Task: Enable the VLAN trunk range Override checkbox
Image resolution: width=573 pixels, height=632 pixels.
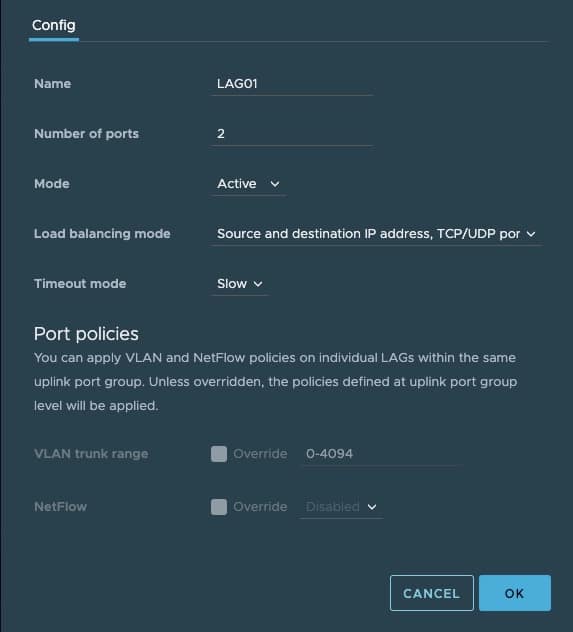Action: pos(219,454)
